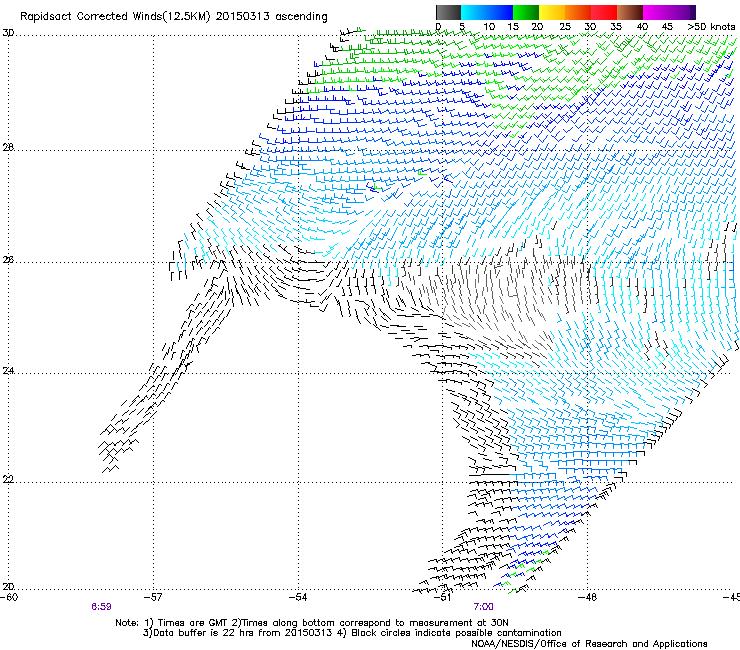Screen dimensions: 740x650
Task: Click the latitude label '22' on the left axis
Action: click(x=8, y=479)
